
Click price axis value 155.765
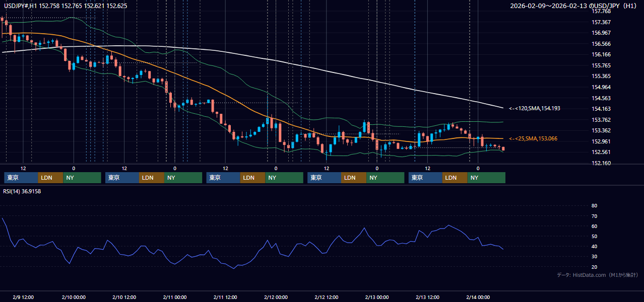601,65
